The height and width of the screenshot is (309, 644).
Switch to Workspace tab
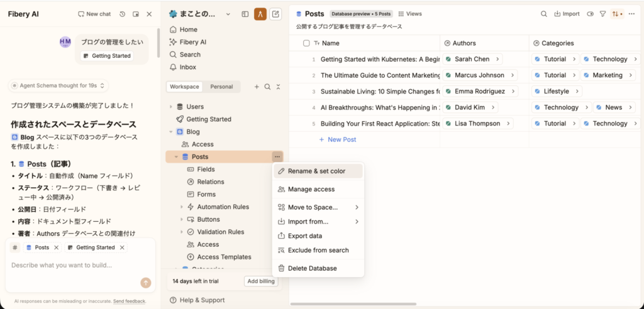[184, 87]
